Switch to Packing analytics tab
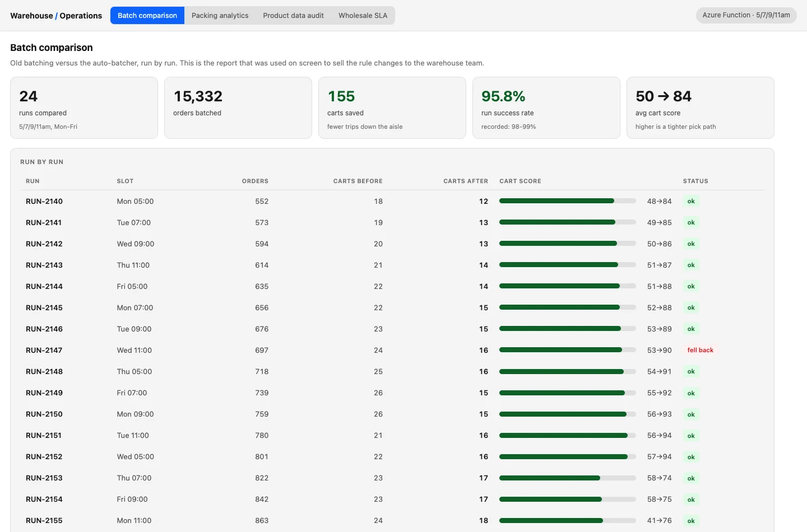Viewport: 807px width, 532px height. pyautogui.click(x=220, y=16)
